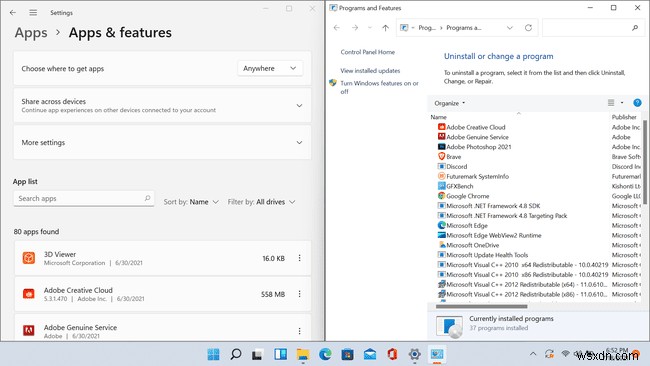Image resolution: width=650 pixels, height=366 pixels.
Task: Select Google Chrome in programs list
Action: [467, 196]
